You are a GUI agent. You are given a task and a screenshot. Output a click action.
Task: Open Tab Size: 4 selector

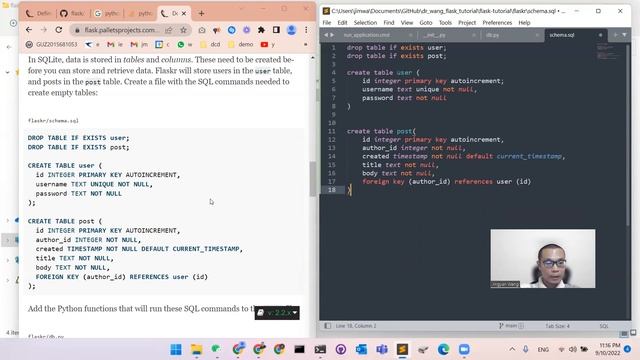pos(558,326)
